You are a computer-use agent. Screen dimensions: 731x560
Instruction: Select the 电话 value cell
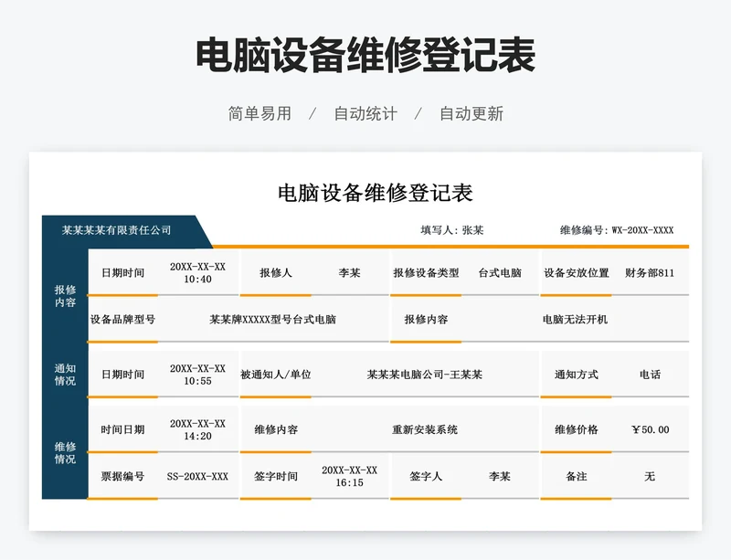[x=650, y=375]
